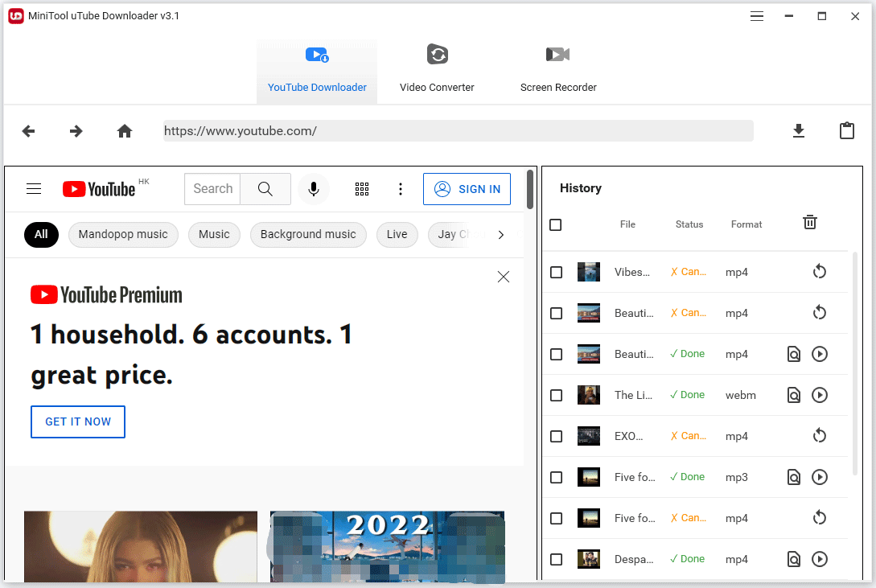Click GET IT NOW button
Screen dimensions: 876x588
coord(78,421)
